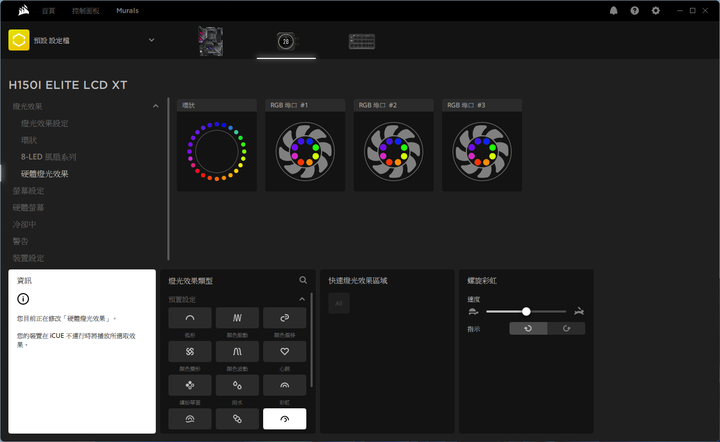Viewport: 720px width, 442px height.
Task: Click the 燈光效果類型 panel heading
Action: [x=190, y=280]
